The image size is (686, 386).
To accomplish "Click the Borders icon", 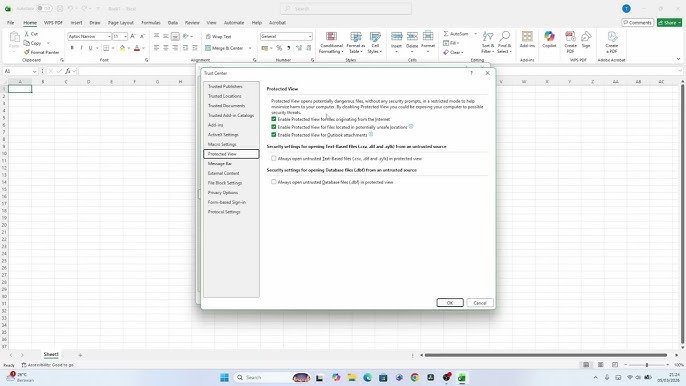I will click(x=106, y=48).
